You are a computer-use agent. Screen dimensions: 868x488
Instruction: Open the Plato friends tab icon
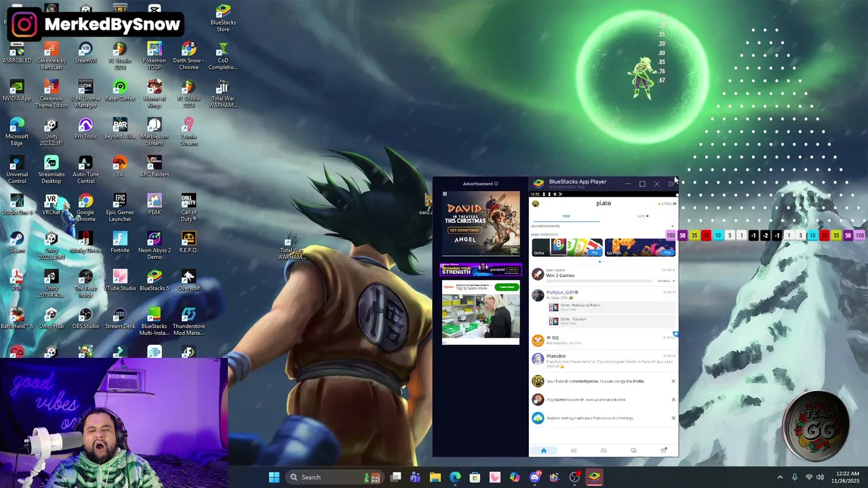click(574, 451)
